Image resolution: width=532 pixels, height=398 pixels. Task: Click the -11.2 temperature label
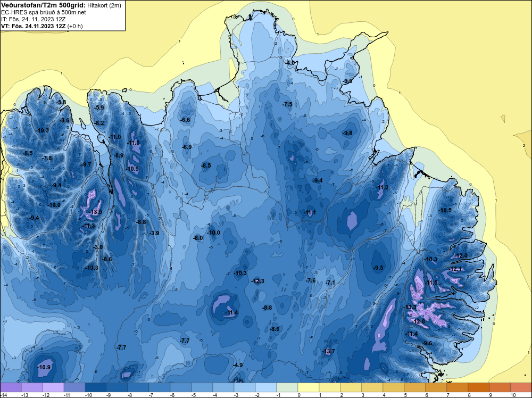tap(383, 188)
